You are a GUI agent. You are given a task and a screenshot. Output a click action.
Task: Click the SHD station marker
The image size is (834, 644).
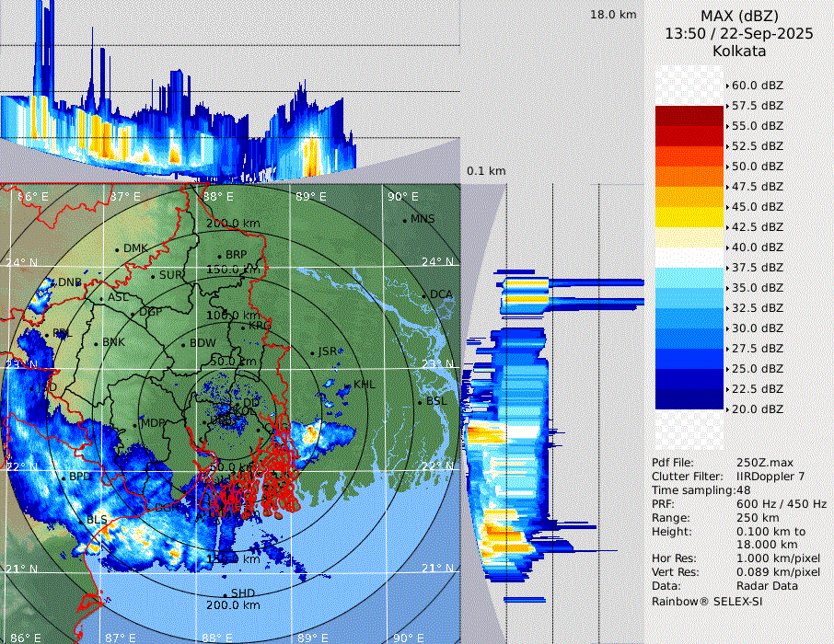(x=225, y=594)
